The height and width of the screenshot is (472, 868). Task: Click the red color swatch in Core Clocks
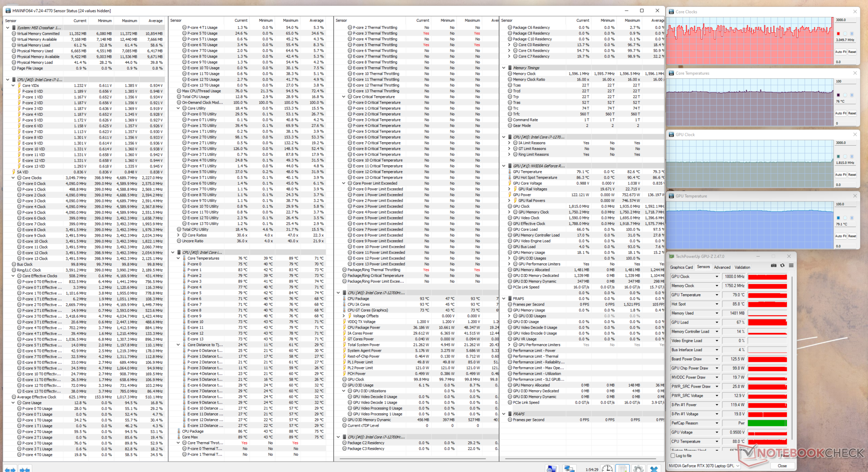838,34
